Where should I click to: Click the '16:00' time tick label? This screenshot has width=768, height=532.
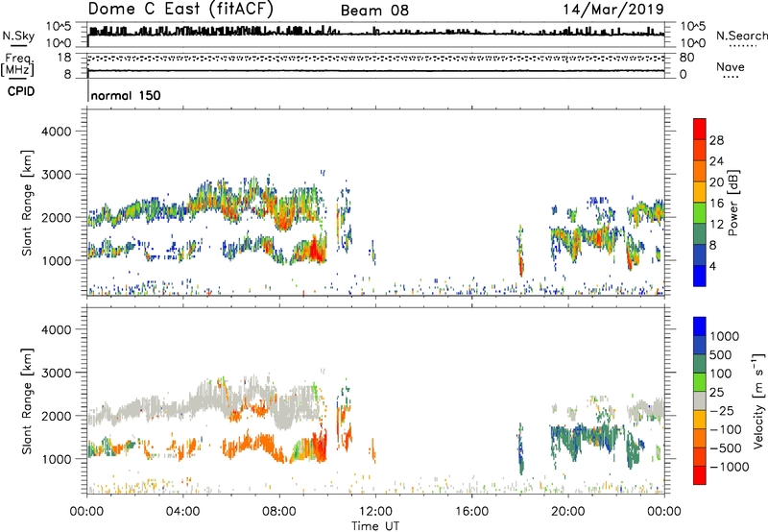471,512
